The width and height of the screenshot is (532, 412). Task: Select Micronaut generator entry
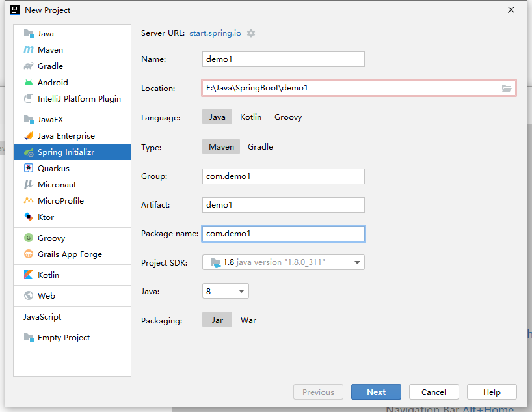point(72,185)
